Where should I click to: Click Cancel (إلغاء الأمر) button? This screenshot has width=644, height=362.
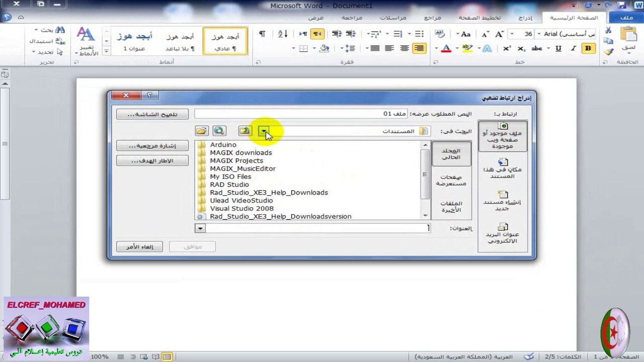[139, 247]
